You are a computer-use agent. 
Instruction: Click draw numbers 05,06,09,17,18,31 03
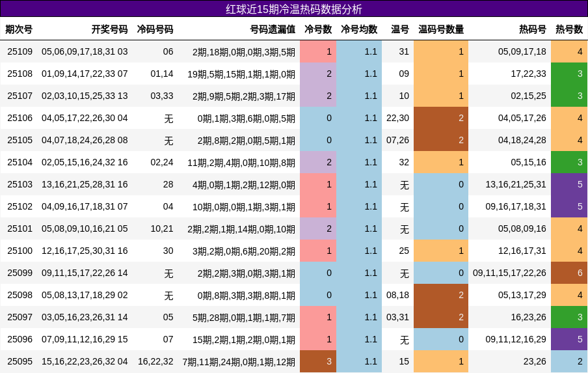pyautogui.click(x=85, y=51)
